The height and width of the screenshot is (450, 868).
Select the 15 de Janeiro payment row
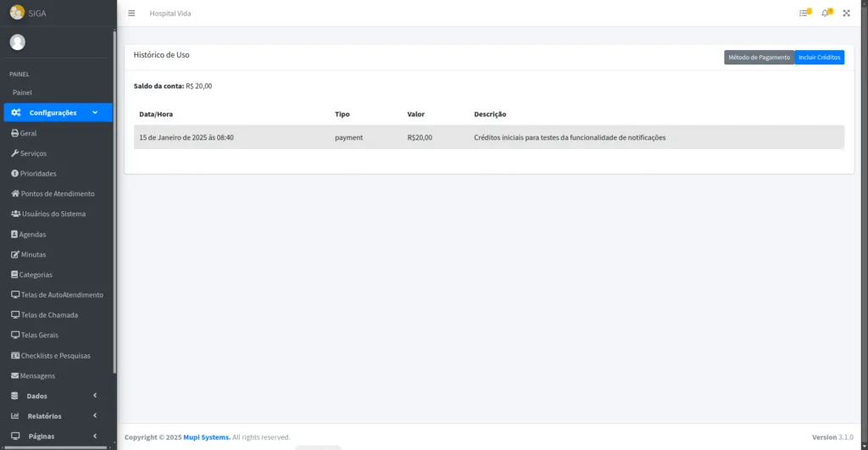pos(488,137)
